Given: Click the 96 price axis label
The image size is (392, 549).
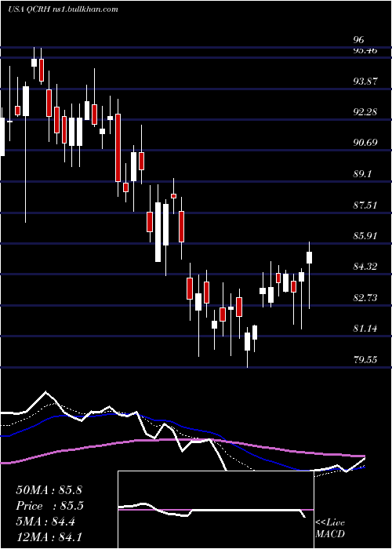Looking at the screenshot, I should (358, 39).
